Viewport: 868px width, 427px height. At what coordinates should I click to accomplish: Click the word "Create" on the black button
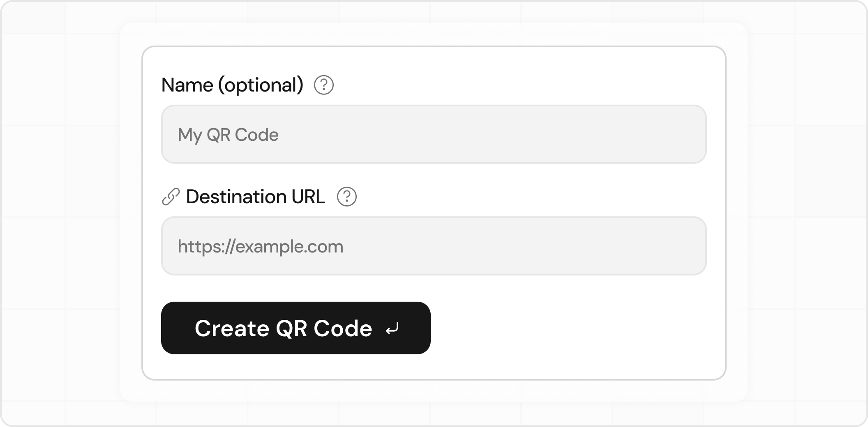click(x=232, y=328)
